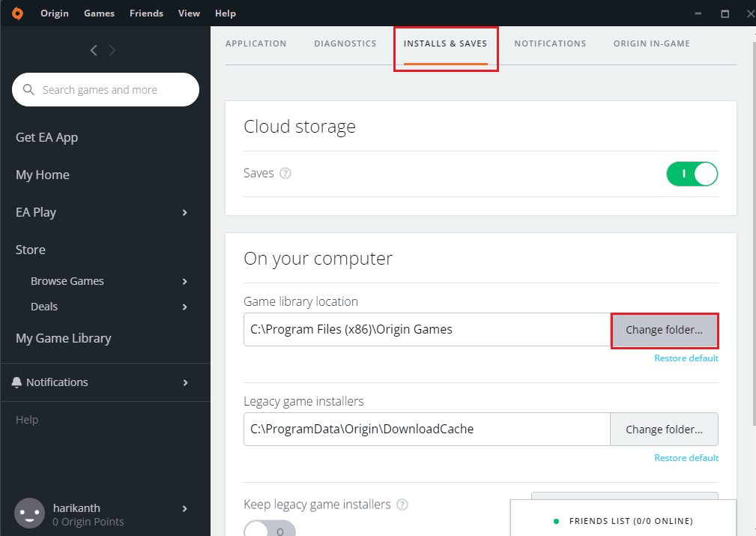Click the search magnifier icon

(28, 90)
